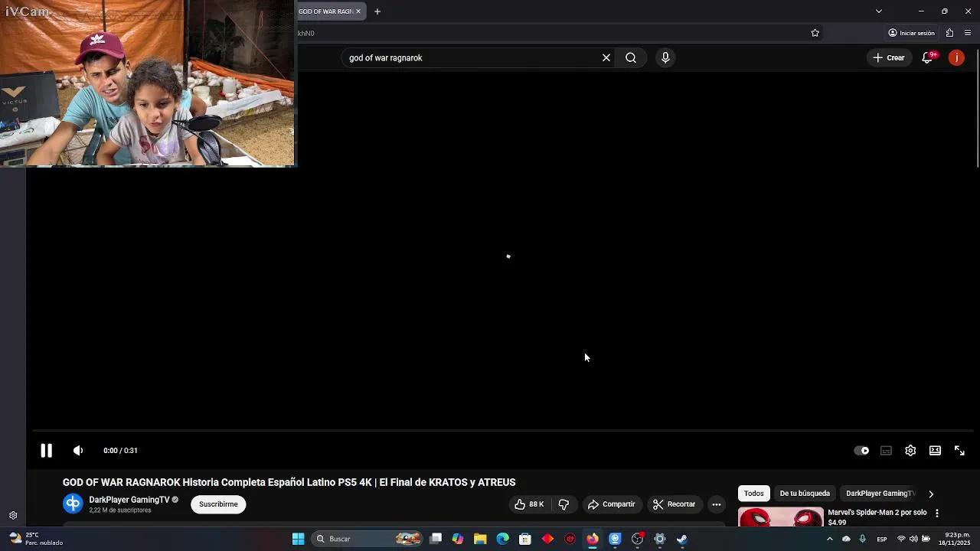Open File Explorer from taskbar
Image resolution: width=980 pixels, height=551 pixels.
480,539
